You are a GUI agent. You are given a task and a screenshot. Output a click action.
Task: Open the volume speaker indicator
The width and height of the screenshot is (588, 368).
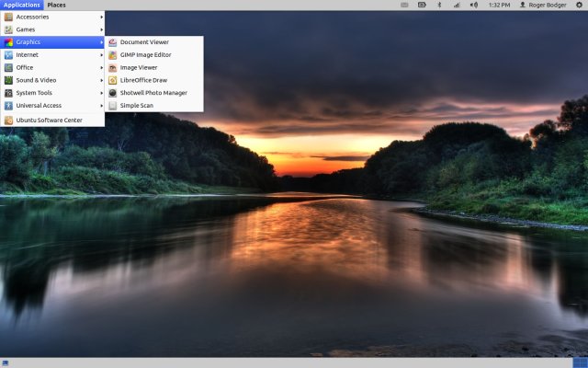[x=474, y=5]
